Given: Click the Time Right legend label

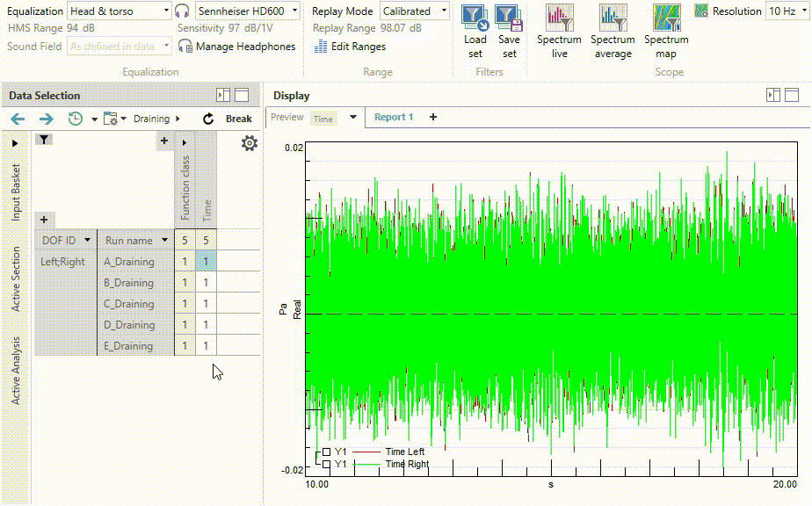Looking at the screenshot, I should pos(407,464).
